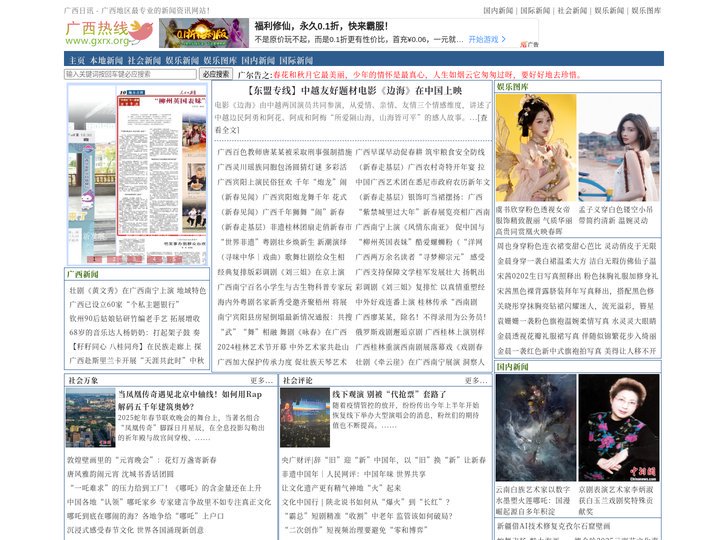720x540 pixels.
Task: Select slideshow page button 4
Action: click(x=155, y=259)
